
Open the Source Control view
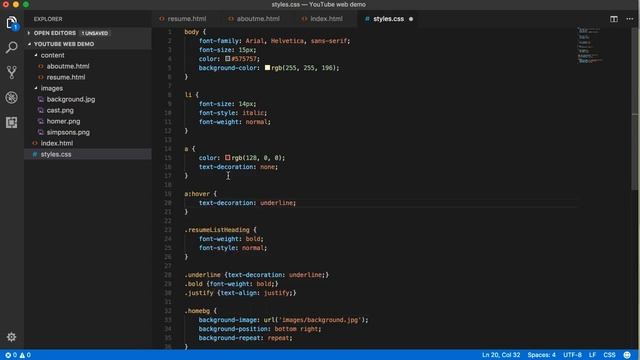(11, 72)
